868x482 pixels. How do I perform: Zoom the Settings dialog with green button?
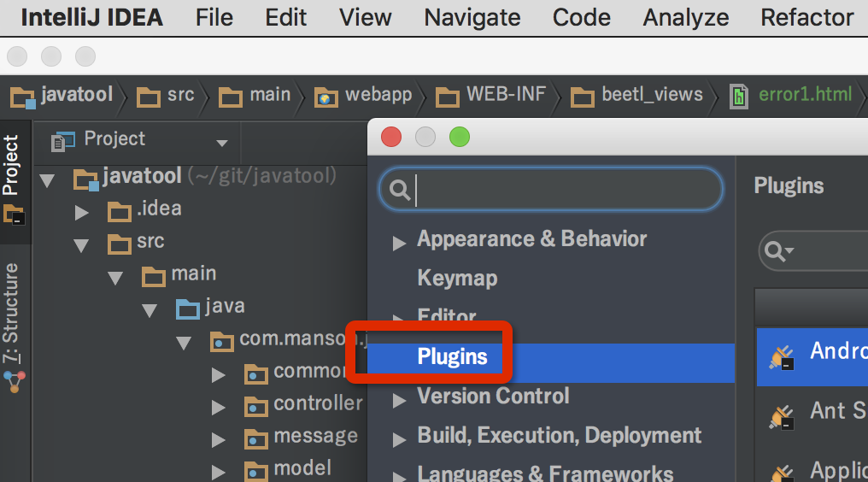[x=460, y=137]
